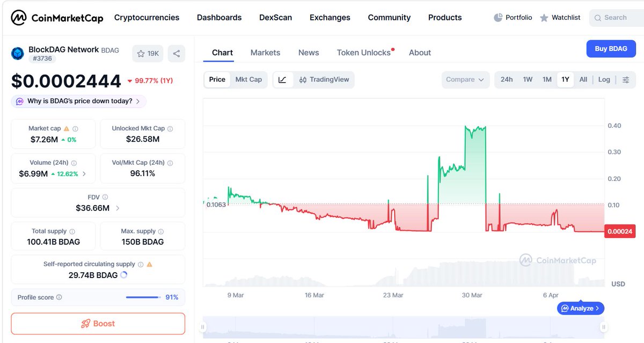This screenshot has width=644, height=343.
Task: Show Vol/Mkt Cap (24h) info icon
Action: (x=171, y=163)
